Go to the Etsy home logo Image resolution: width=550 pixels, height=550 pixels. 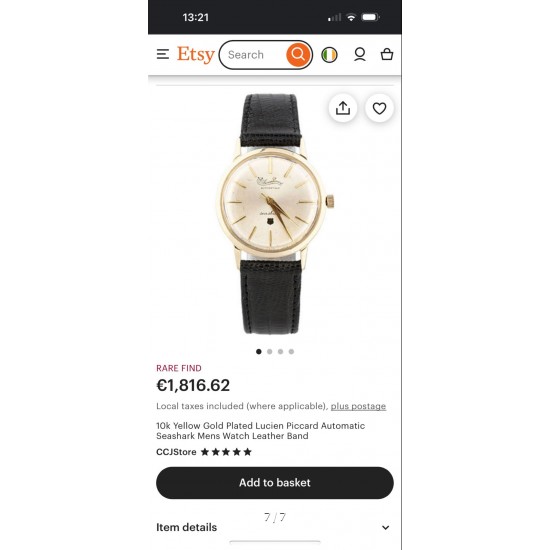pyautogui.click(x=195, y=55)
